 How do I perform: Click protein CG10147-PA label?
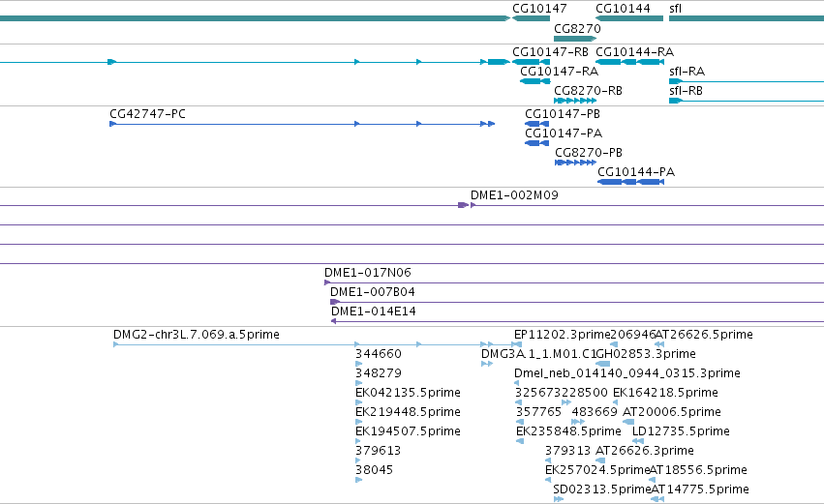[x=564, y=133]
